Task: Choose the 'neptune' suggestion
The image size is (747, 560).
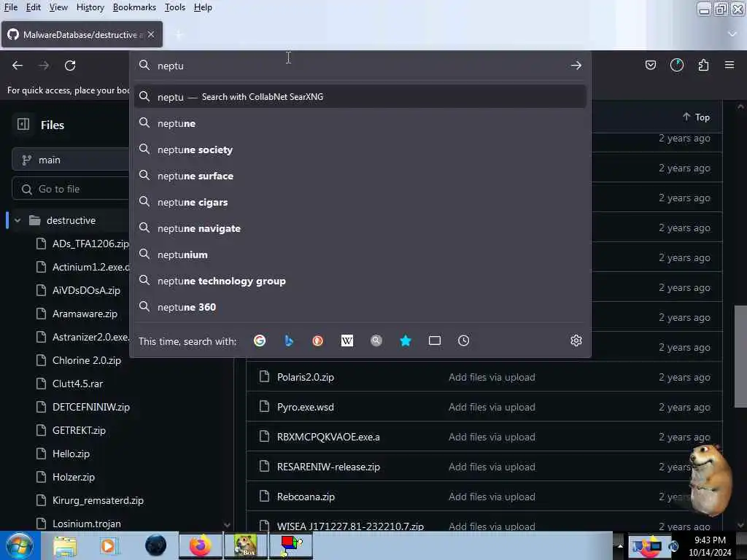Action: [x=360, y=123]
